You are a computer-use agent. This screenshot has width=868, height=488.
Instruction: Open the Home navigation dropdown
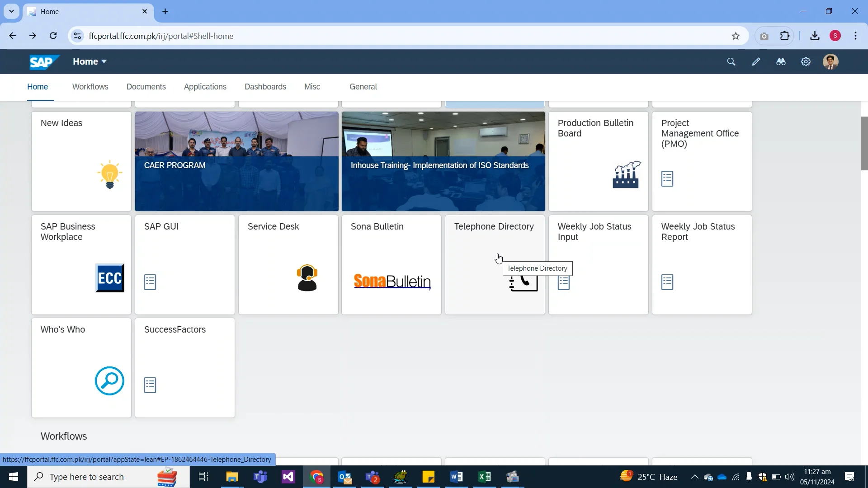click(89, 61)
